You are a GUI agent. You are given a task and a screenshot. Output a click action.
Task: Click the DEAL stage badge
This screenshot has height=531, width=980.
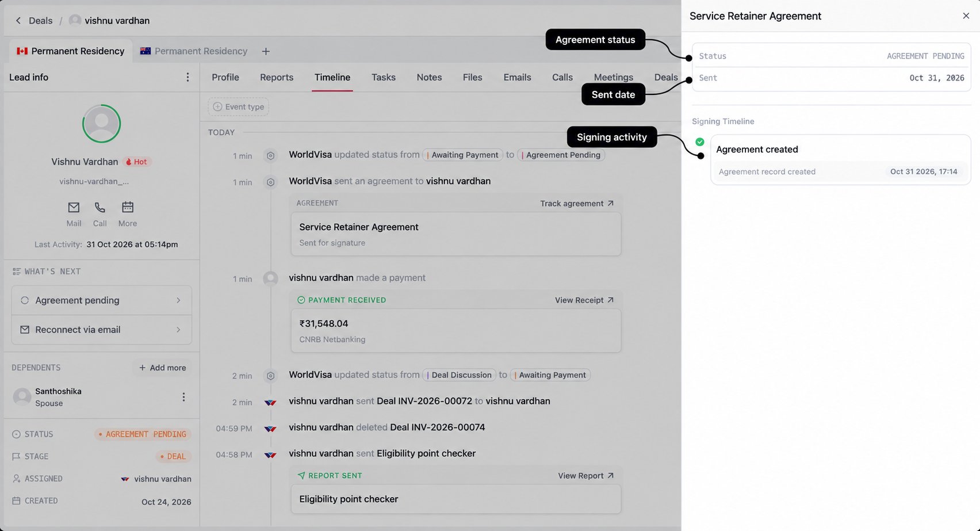coord(173,456)
